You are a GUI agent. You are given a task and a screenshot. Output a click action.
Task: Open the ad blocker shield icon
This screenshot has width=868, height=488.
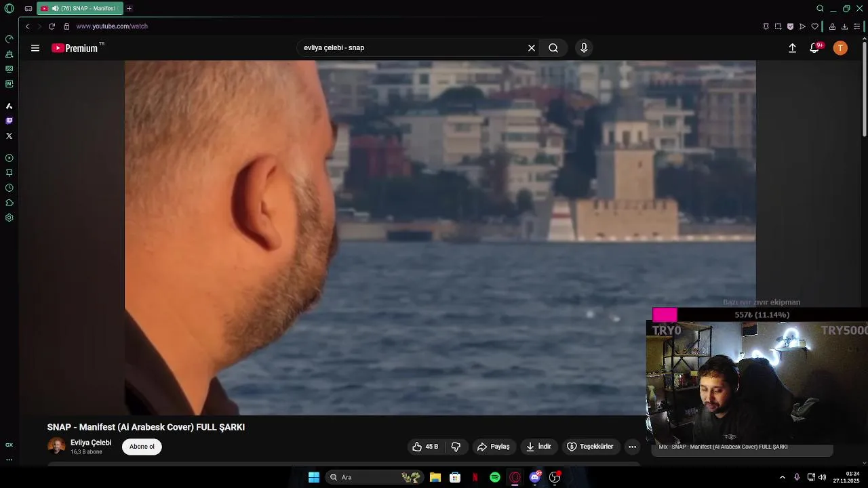790,26
